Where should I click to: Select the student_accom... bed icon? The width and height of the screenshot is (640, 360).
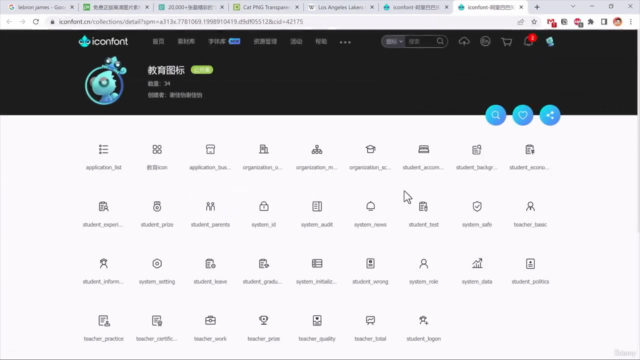(424, 149)
